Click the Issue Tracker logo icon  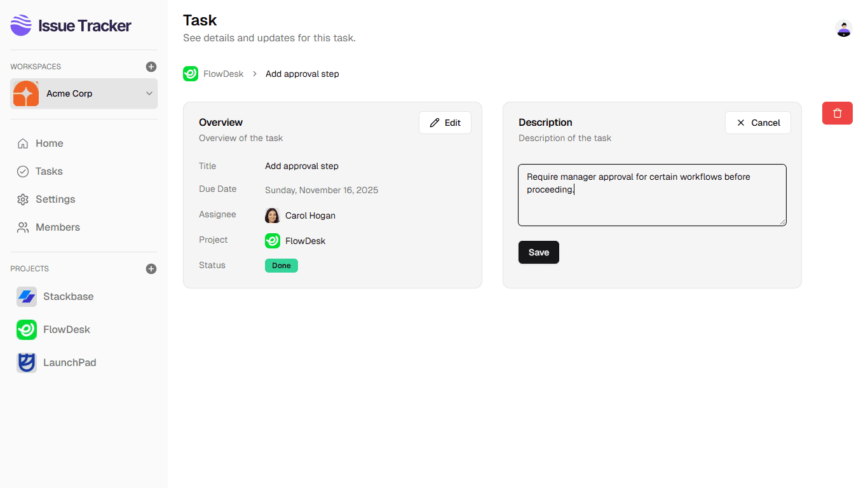pos(20,25)
